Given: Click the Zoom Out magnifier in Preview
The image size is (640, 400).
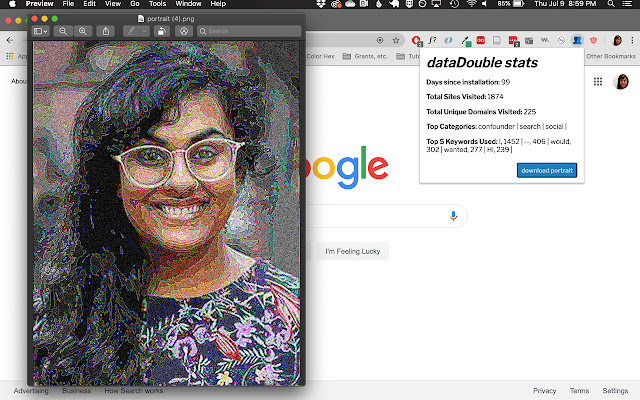Looking at the screenshot, I should click(63, 31).
